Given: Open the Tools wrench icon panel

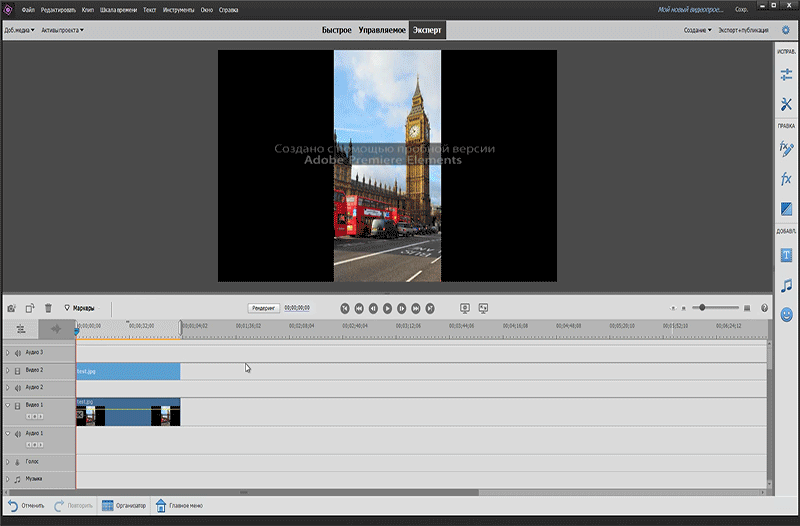Looking at the screenshot, I should click(x=786, y=105).
